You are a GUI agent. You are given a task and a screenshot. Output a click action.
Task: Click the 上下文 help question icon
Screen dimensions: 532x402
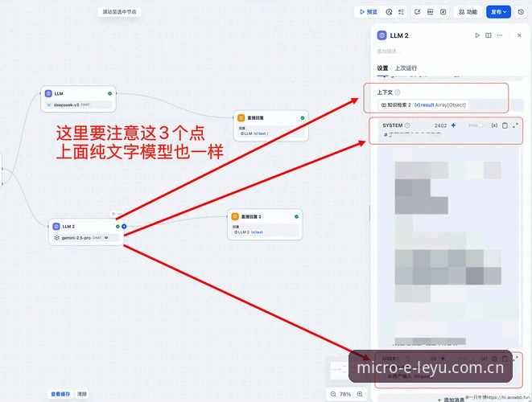[398, 92]
